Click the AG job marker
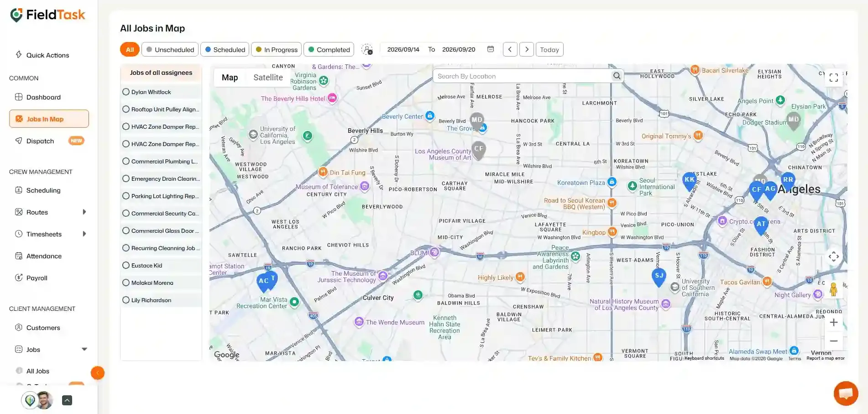Viewport: 868px width, 414px height. coord(770,190)
